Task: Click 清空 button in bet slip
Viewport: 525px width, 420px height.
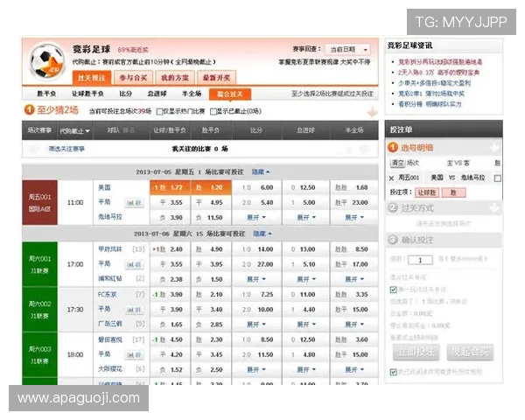Action: tap(398, 163)
